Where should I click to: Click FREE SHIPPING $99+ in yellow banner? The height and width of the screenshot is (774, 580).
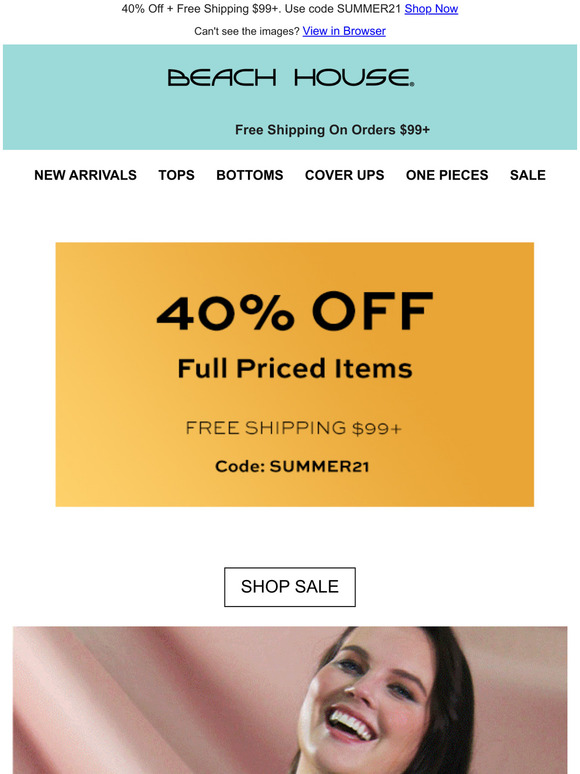coord(294,428)
